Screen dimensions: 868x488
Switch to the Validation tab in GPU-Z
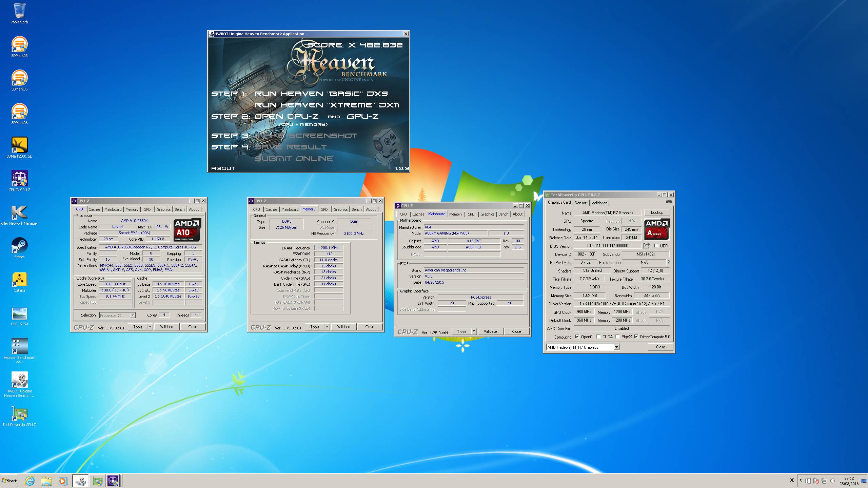[x=599, y=203]
